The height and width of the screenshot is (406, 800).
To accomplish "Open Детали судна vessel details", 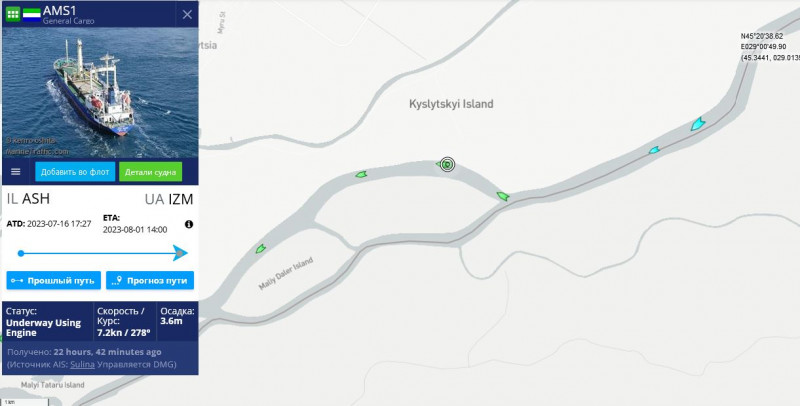I will [x=151, y=172].
